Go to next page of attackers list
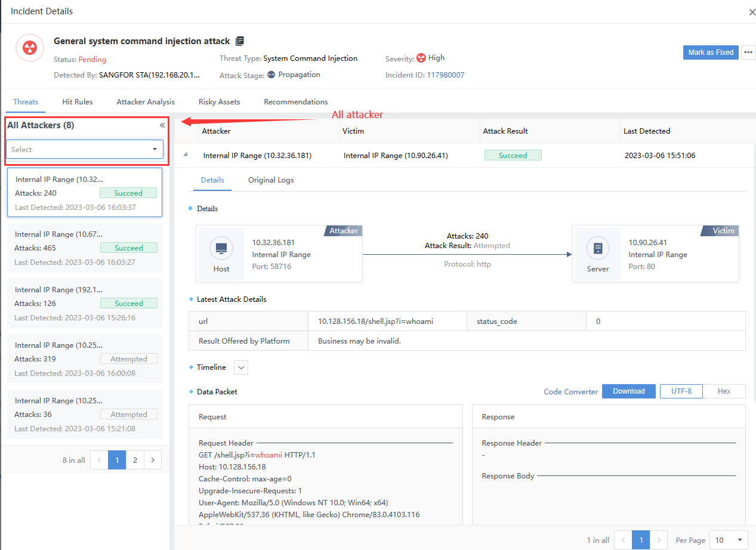Viewport: 756px width, 550px height. [153, 460]
